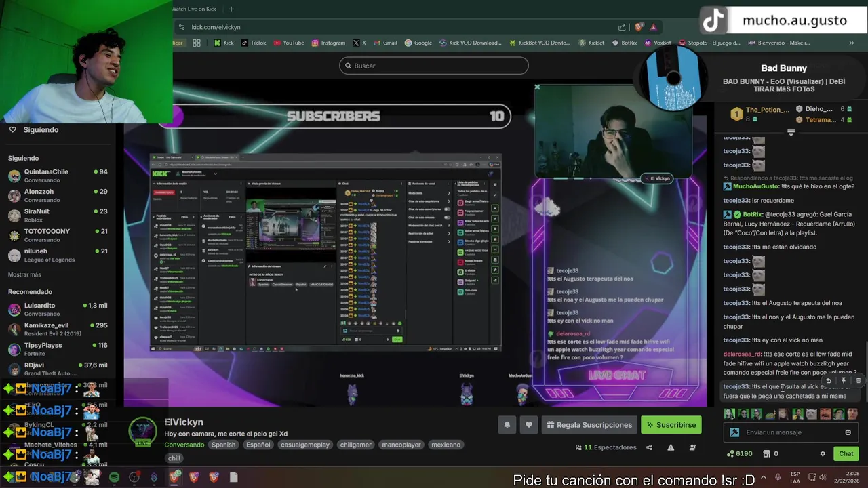The height and width of the screenshot is (488, 868).
Task: Click the 11 Espectadores viewer count
Action: 606,447
